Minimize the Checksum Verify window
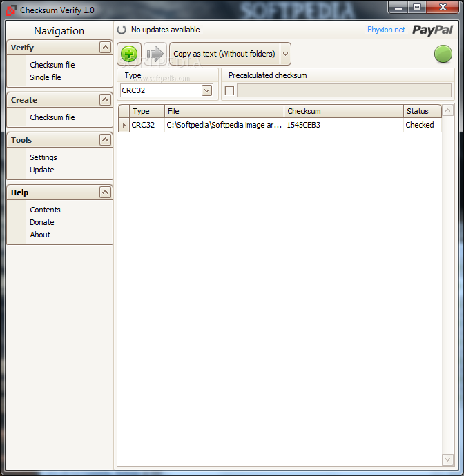The image size is (464, 476). (x=398, y=8)
